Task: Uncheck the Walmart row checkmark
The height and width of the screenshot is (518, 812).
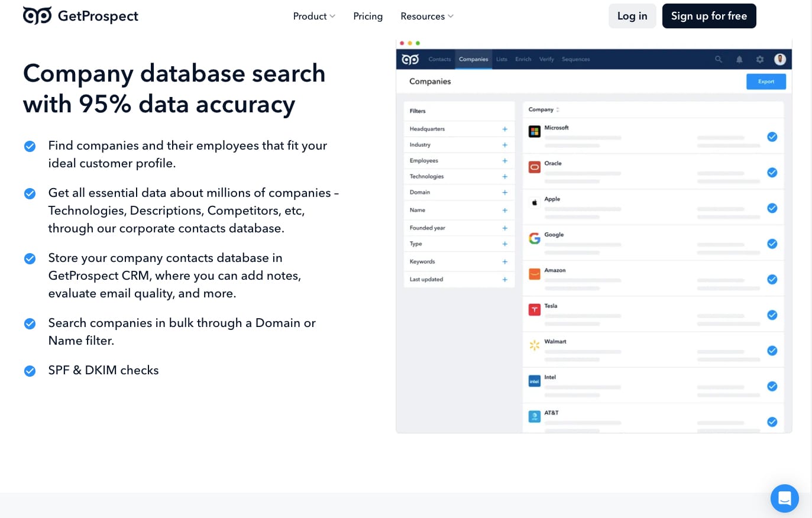Action: [772, 351]
